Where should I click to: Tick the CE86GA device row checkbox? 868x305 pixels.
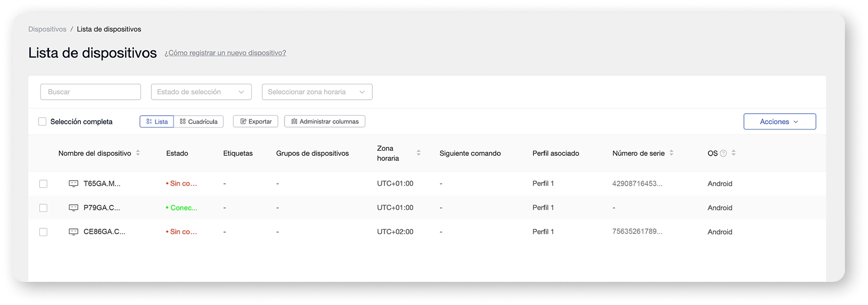coord(43,232)
